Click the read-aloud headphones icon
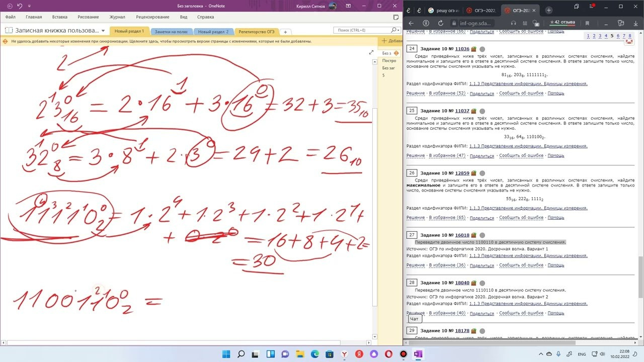This screenshot has width=644, height=362. [x=513, y=23]
